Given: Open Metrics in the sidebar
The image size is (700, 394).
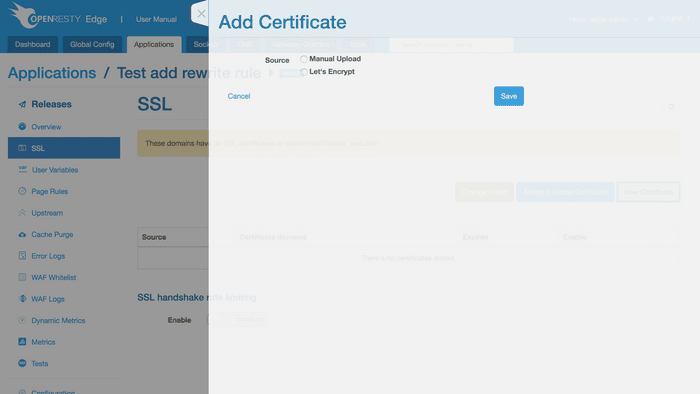Looking at the screenshot, I should (43, 342).
